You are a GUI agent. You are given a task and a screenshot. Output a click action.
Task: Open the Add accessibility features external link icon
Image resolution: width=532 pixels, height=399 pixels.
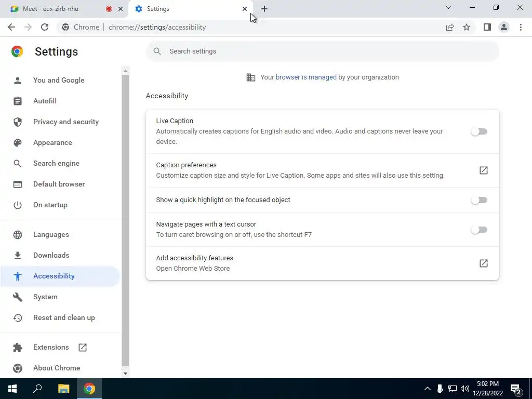pyautogui.click(x=484, y=263)
